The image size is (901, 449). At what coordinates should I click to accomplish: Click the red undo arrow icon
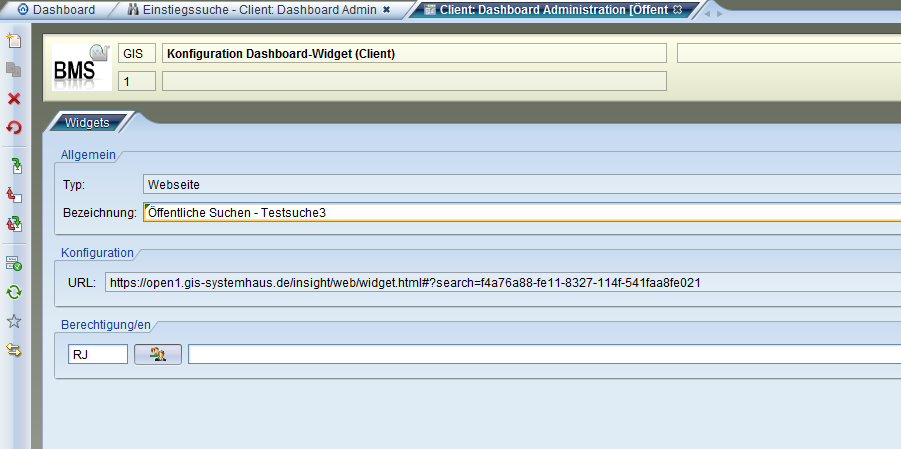click(14, 127)
